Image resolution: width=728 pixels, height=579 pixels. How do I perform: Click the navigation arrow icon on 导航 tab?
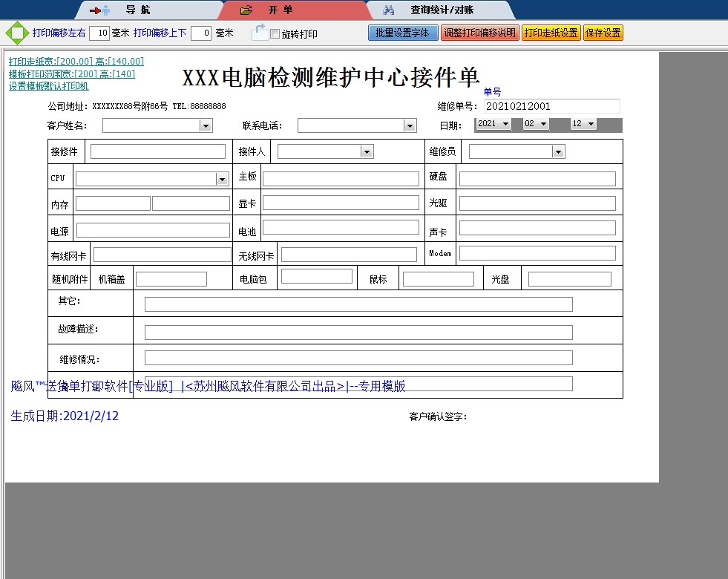[x=99, y=10]
